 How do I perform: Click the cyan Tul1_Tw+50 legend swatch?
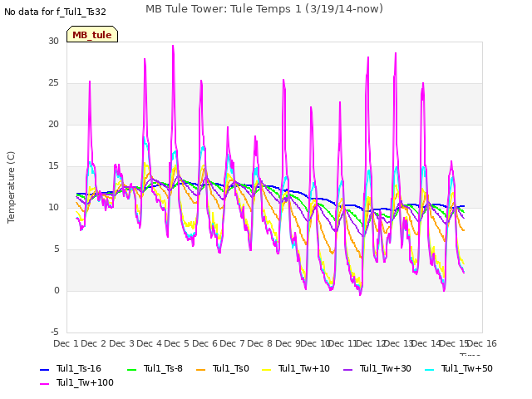pyautogui.click(x=430, y=369)
